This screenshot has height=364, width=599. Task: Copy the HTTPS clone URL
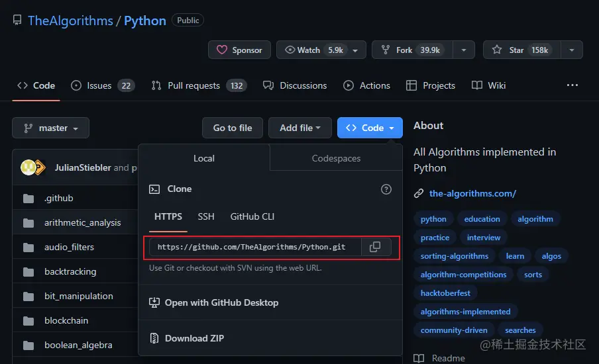coord(376,247)
